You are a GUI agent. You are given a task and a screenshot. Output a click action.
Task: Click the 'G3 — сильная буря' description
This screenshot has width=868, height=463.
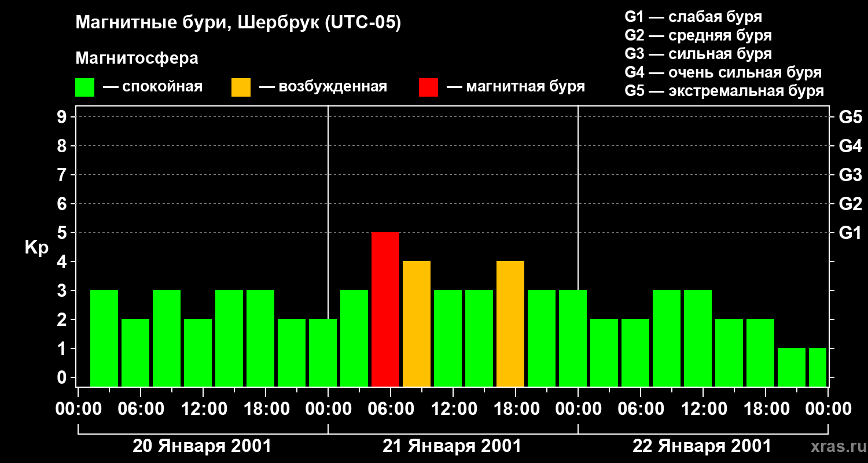(698, 54)
